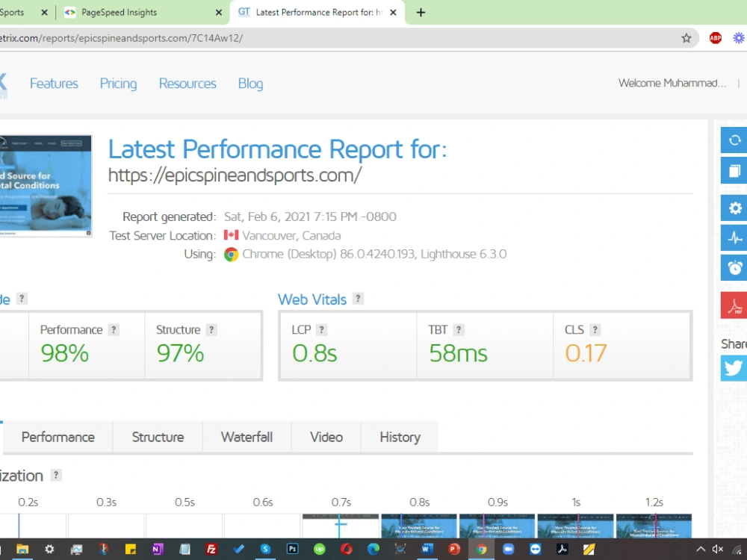Click help icon beside Visualization heading

56,475
